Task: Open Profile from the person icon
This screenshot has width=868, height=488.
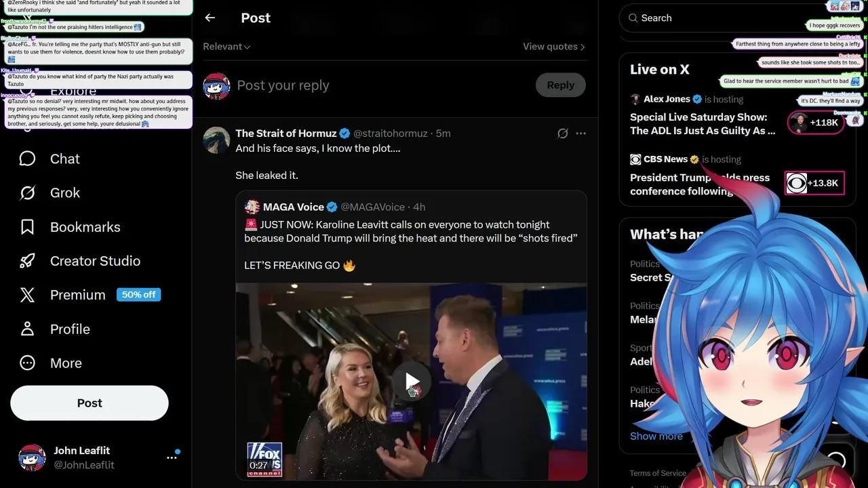Action: click(27, 329)
